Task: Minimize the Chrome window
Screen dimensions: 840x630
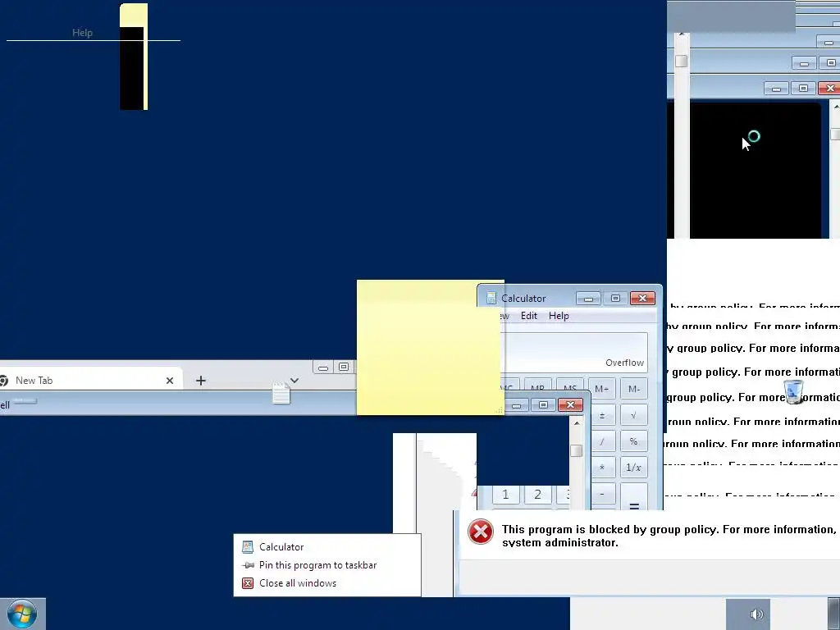Action: click(x=323, y=367)
